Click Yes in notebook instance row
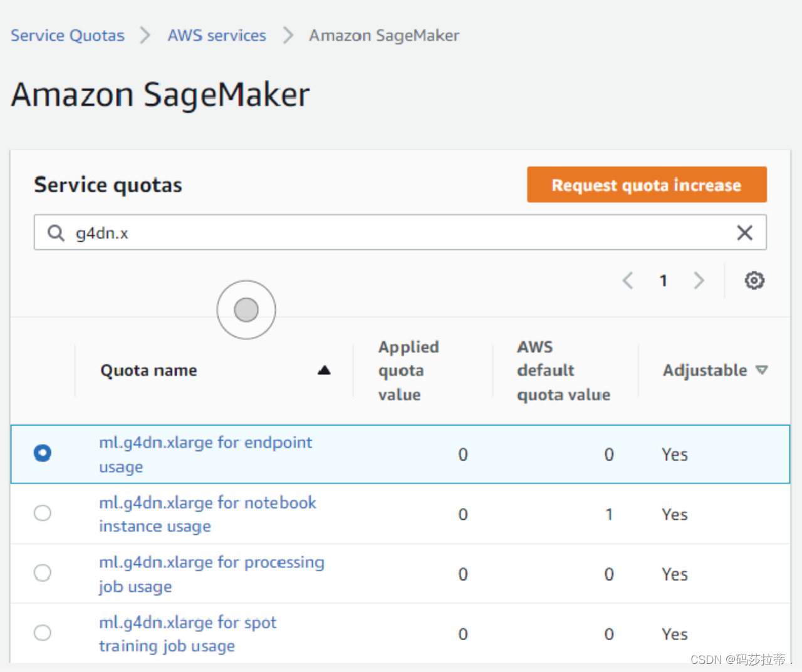 coord(675,515)
